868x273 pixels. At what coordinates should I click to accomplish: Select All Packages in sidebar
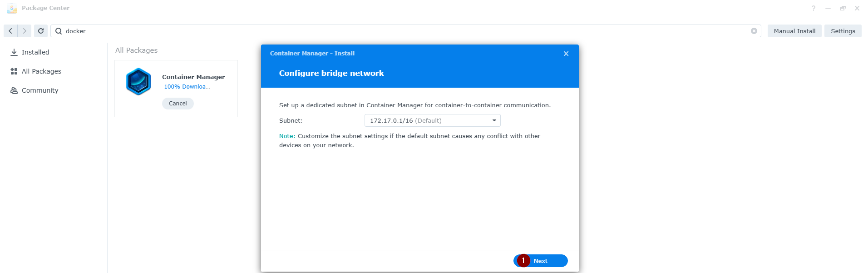(41, 71)
